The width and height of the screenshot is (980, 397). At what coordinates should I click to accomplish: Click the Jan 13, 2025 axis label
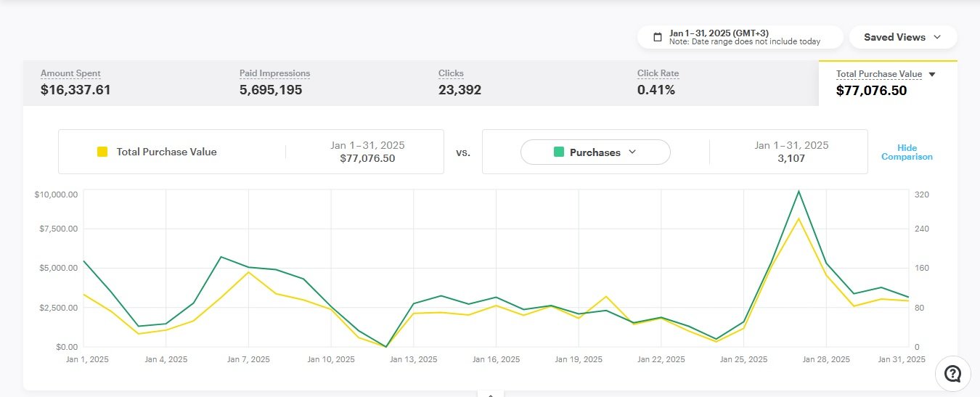coord(414,359)
